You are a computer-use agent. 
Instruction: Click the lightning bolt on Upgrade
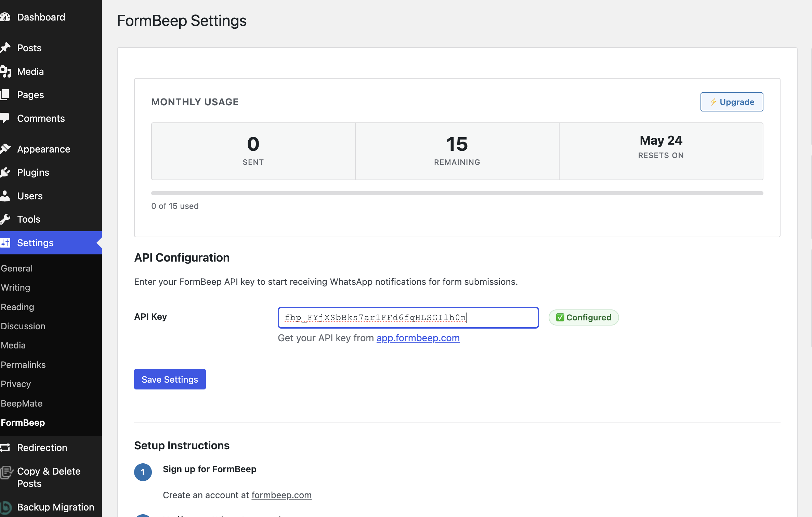(x=713, y=102)
